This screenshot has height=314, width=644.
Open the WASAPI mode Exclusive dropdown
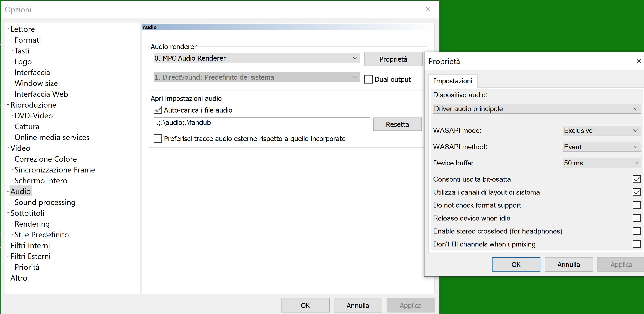[x=602, y=130]
